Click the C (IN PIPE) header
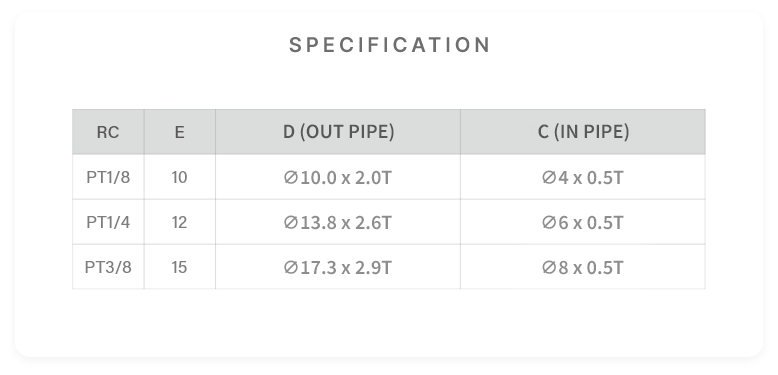 (583, 132)
